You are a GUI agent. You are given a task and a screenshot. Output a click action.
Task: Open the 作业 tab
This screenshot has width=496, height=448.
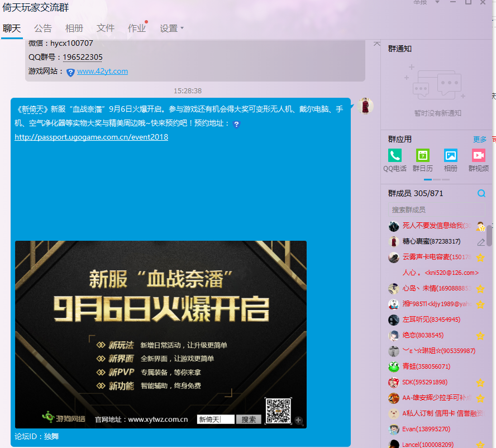click(137, 28)
